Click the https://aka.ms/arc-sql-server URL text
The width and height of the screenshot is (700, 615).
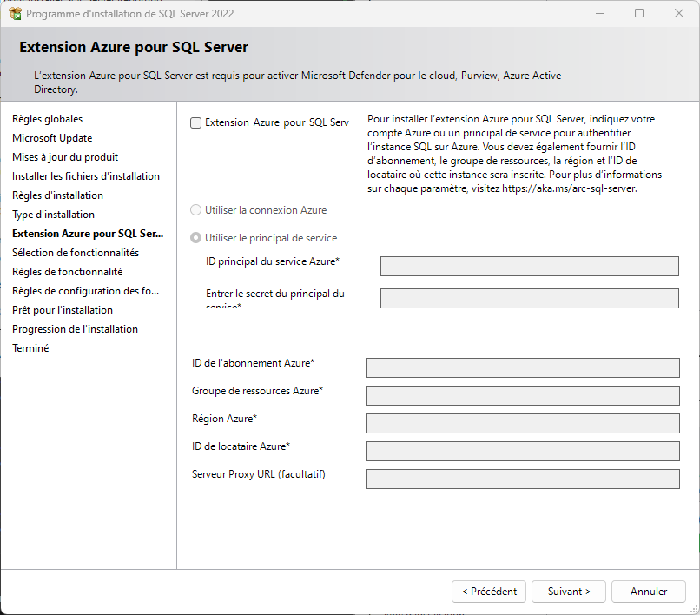569,188
